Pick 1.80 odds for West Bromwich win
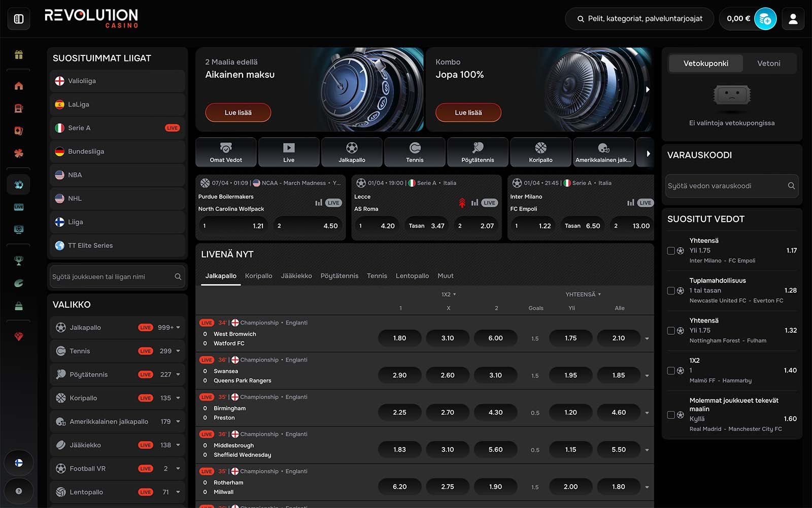812x508 pixels. 399,338
